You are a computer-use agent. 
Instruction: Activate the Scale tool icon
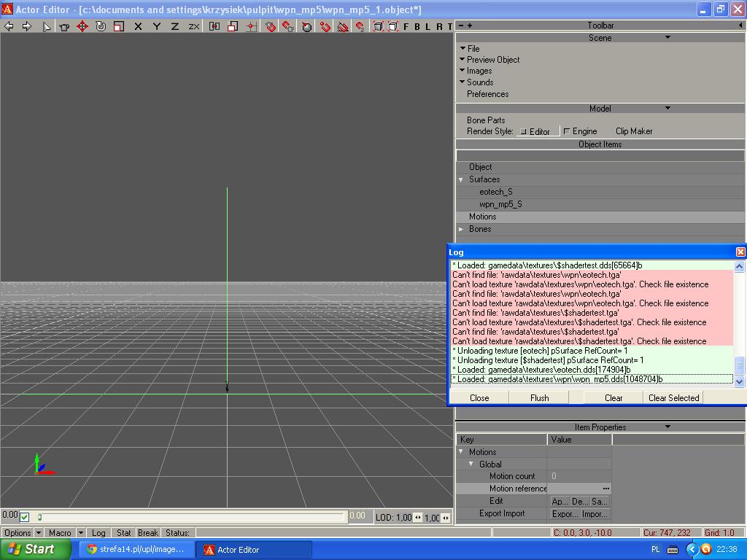(x=119, y=26)
